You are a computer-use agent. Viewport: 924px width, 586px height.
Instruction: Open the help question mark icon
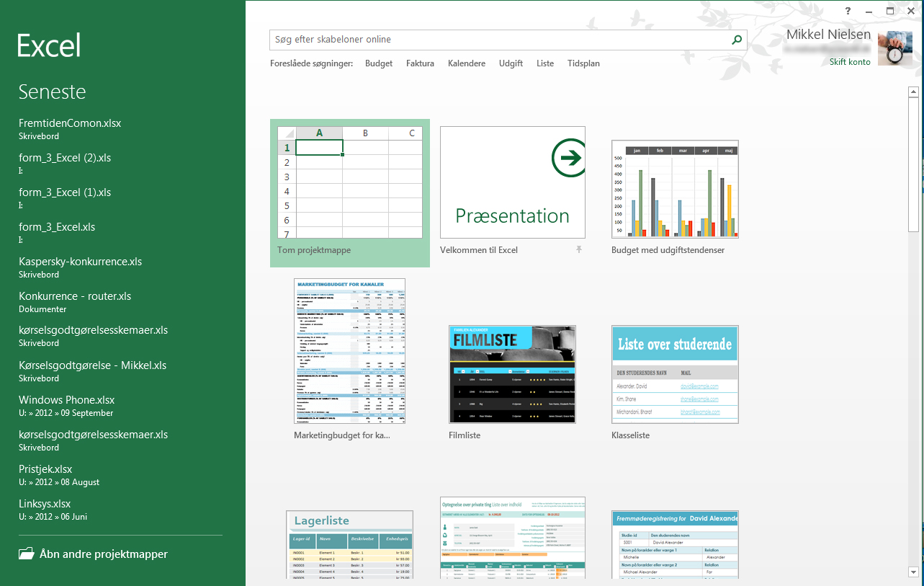point(848,11)
